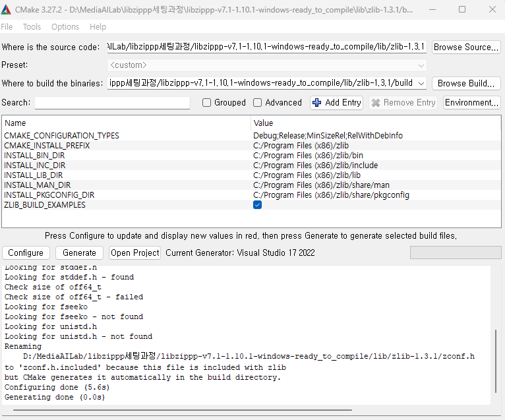The image size is (505, 420).
Task: Click log line Check size of off64_t - failed
Action: pyautogui.click(x=74, y=297)
